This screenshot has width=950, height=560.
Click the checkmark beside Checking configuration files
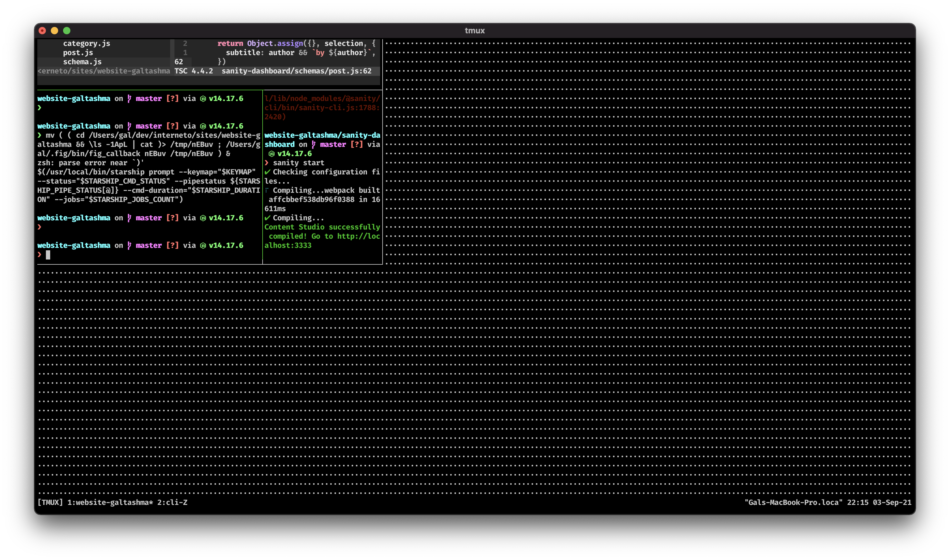point(268,172)
